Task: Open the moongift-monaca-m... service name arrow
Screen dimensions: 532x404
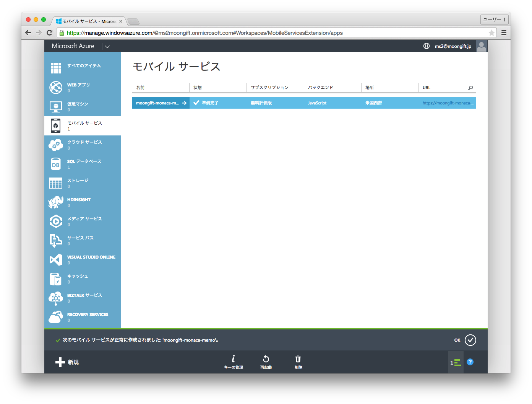Action: (184, 103)
